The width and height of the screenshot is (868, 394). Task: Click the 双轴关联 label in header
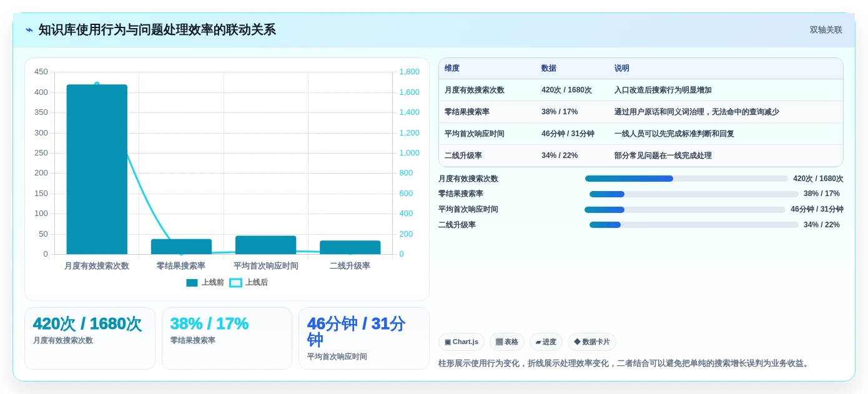(826, 30)
